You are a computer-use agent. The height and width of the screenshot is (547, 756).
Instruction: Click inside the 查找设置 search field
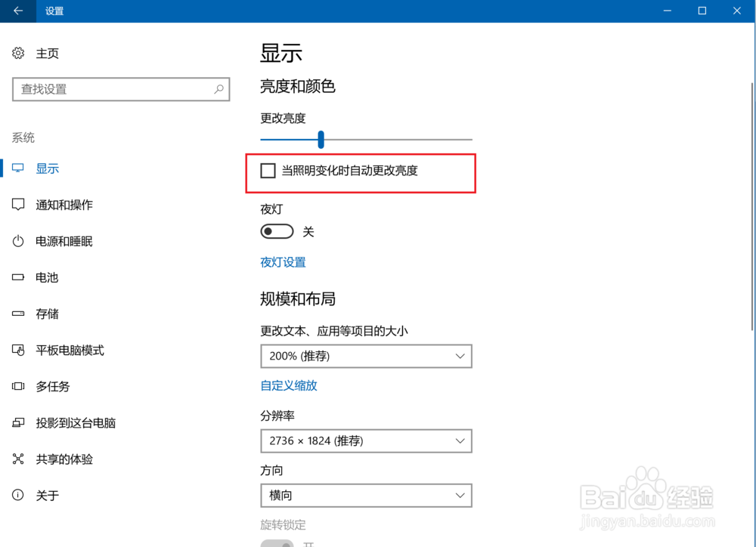pos(121,89)
